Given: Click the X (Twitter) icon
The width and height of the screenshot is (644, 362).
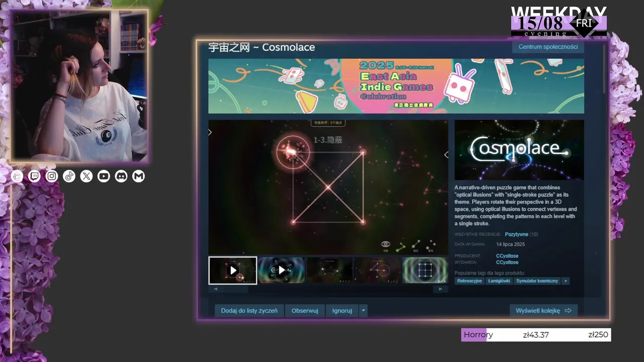Looking at the screenshot, I should click(87, 176).
